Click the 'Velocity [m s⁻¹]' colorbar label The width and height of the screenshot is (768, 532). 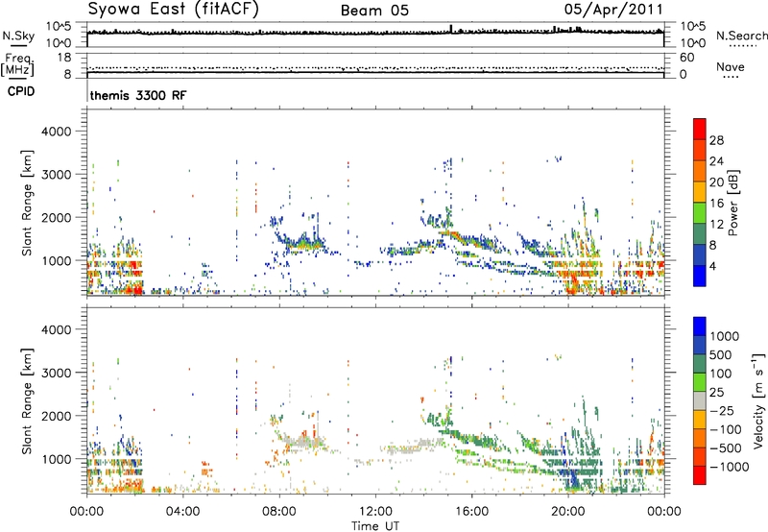[x=758, y=400]
